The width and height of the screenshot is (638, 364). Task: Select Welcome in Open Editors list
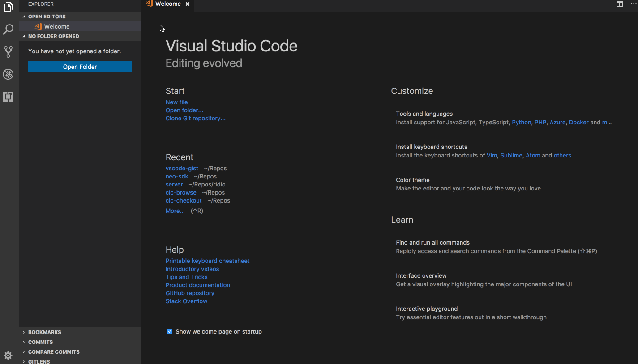click(57, 26)
